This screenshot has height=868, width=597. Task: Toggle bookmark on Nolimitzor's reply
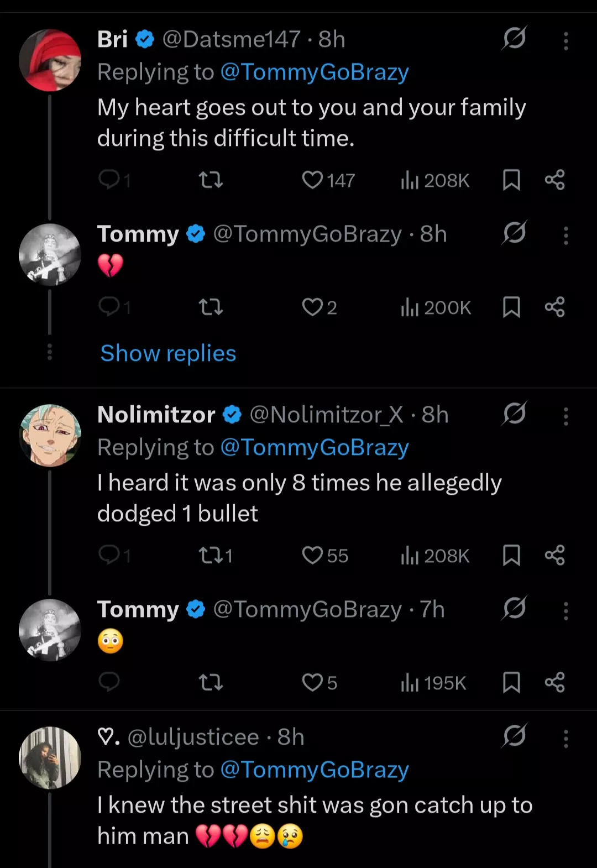pos(511,556)
